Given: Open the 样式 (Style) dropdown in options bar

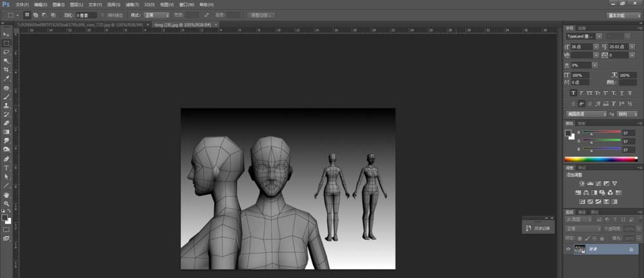Looking at the screenshot, I should (x=157, y=14).
